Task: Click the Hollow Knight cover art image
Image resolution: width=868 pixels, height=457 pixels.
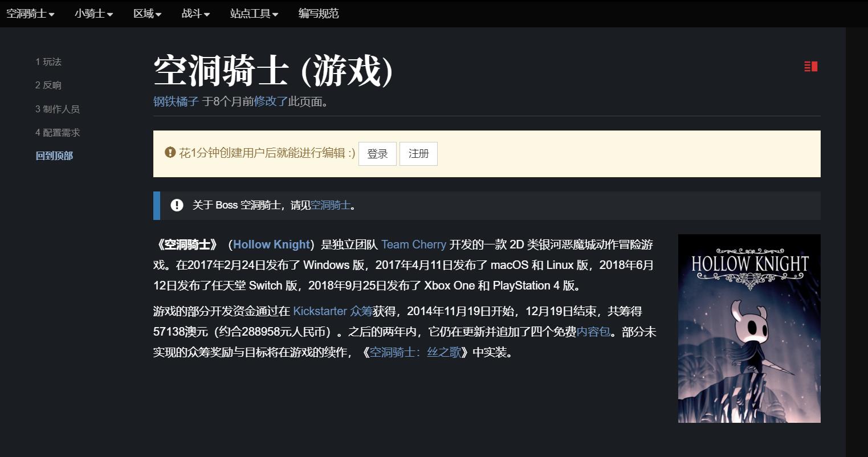Action: [748, 328]
